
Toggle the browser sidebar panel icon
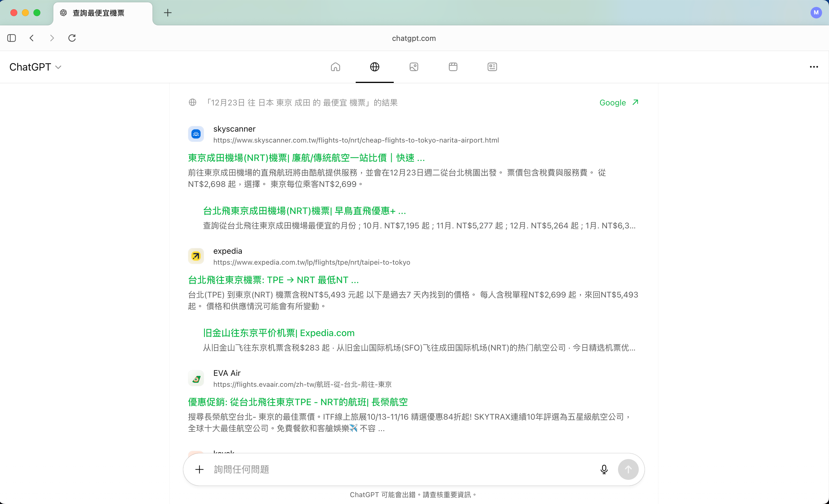click(12, 38)
